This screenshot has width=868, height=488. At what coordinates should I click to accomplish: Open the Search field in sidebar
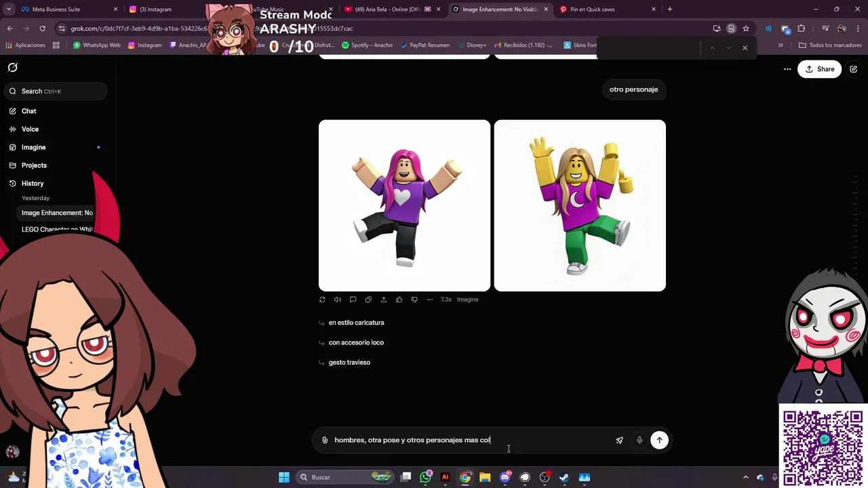tap(57, 91)
